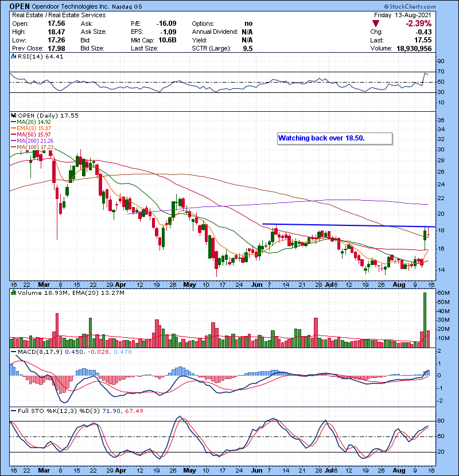Select the Volume value 18,930,956
Viewport: 459px width, 476px height.
(x=414, y=49)
